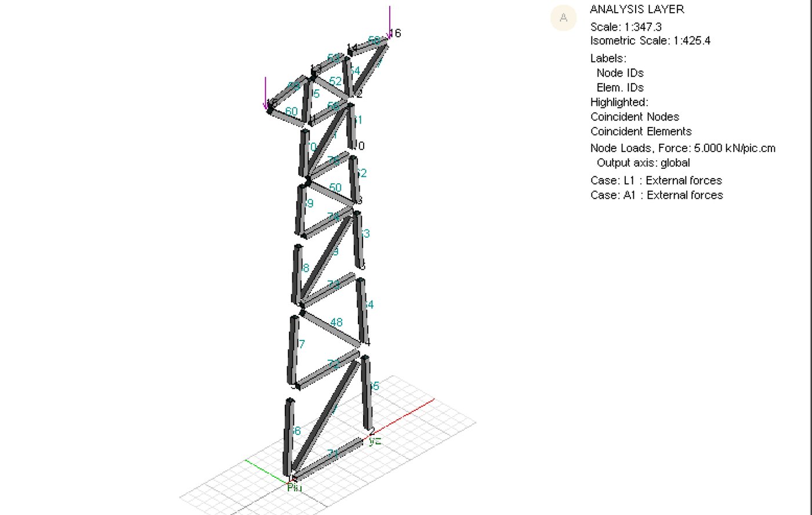Click the 'Coincident Nodes' legend entry
This screenshot has height=515, width=812.
click(635, 117)
